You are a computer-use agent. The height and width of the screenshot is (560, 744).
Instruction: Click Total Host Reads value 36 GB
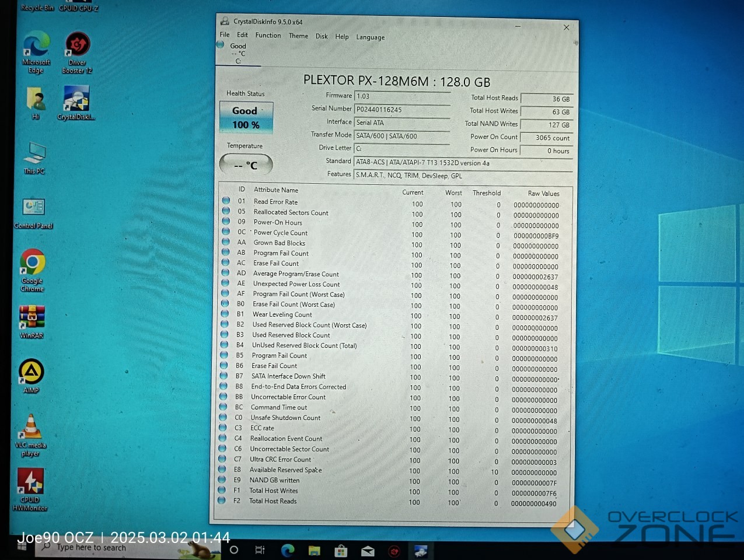tap(547, 99)
